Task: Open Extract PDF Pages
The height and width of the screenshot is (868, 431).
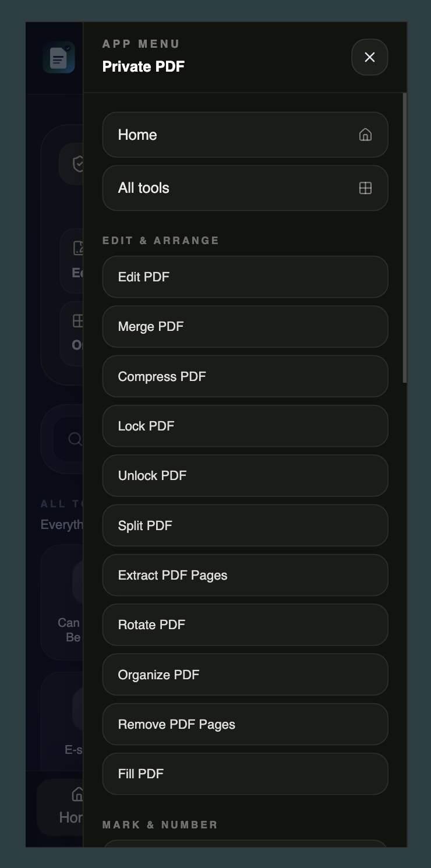Action: [x=245, y=575]
